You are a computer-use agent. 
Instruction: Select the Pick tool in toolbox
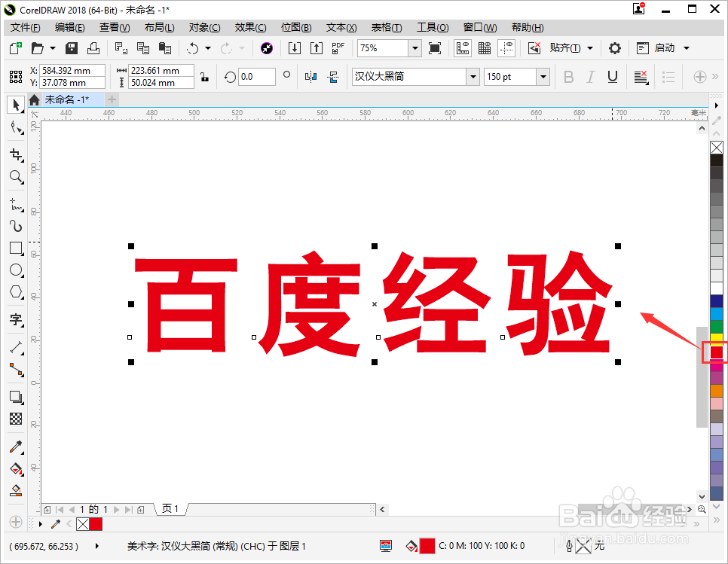tap(16, 105)
